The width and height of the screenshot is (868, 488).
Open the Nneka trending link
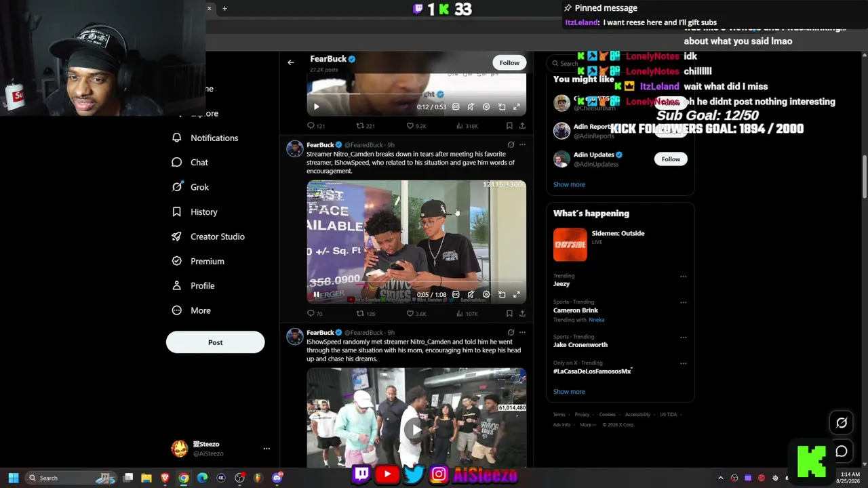point(597,320)
